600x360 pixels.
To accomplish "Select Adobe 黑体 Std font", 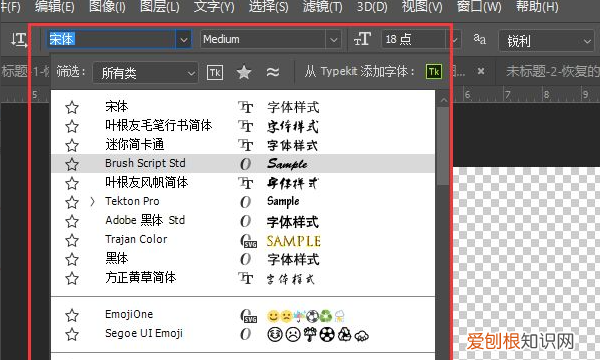I will 145,220.
